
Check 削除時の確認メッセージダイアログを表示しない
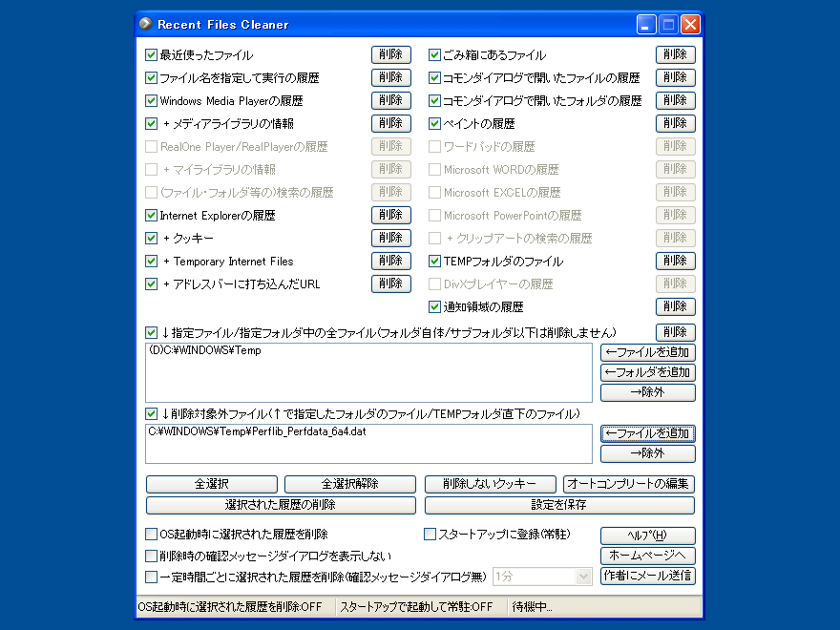[x=151, y=556]
